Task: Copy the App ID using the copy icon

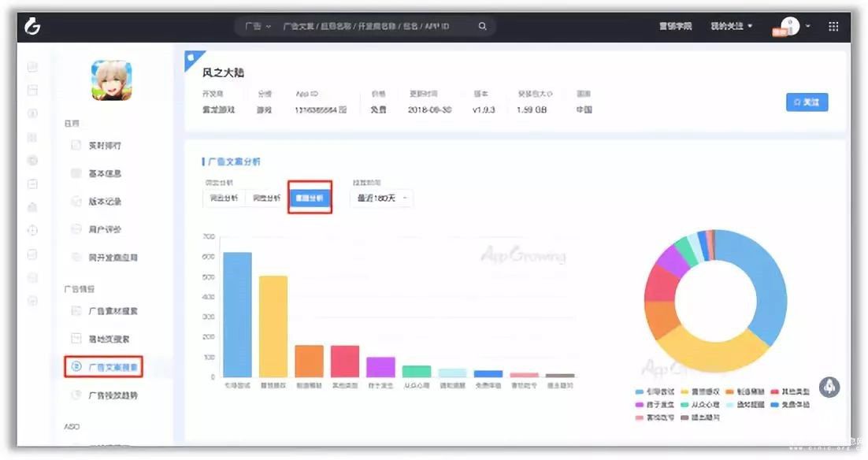Action: (x=343, y=110)
